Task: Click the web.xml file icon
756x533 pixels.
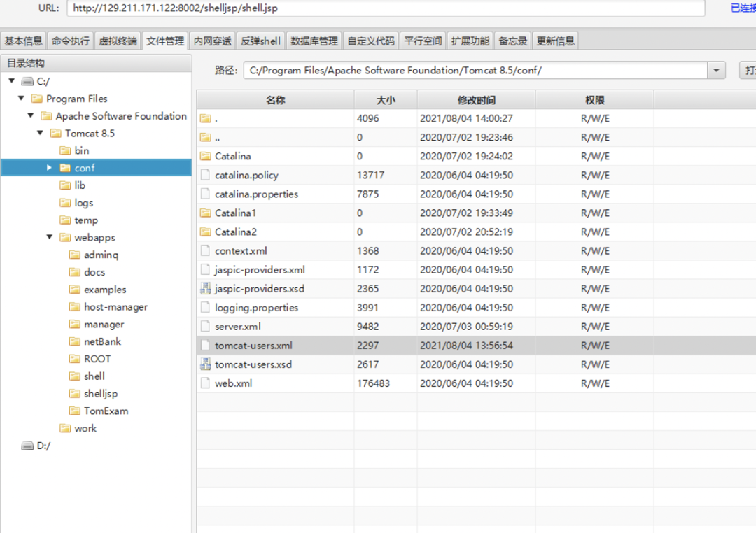Action: pyautogui.click(x=205, y=383)
